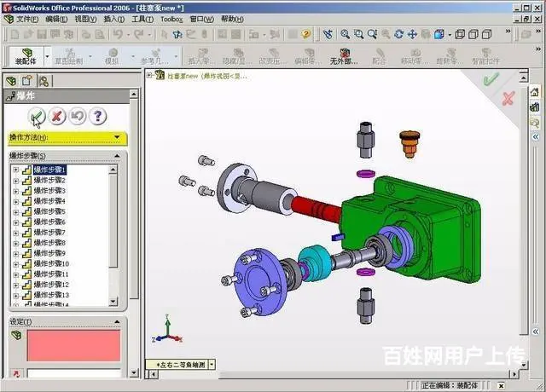The image size is (546, 392).
Task: Expand the 爆炸步骤5 tree node
Action: pos(15,211)
